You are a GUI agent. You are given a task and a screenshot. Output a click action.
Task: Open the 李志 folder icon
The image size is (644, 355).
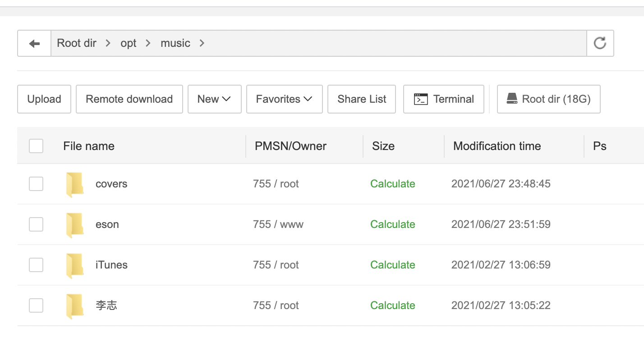(x=74, y=306)
